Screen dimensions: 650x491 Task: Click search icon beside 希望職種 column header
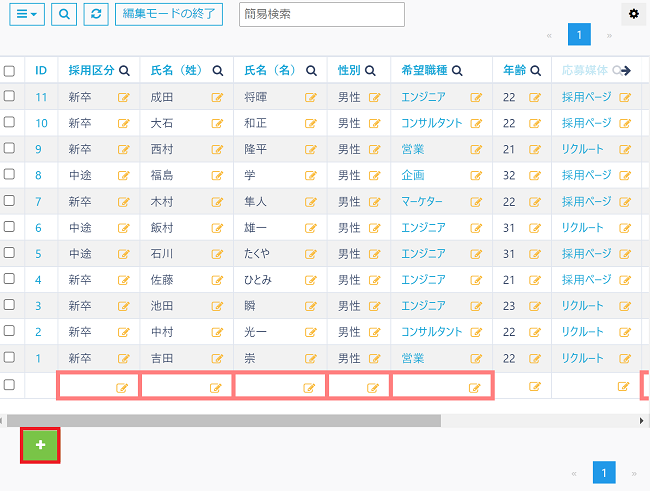(457, 71)
